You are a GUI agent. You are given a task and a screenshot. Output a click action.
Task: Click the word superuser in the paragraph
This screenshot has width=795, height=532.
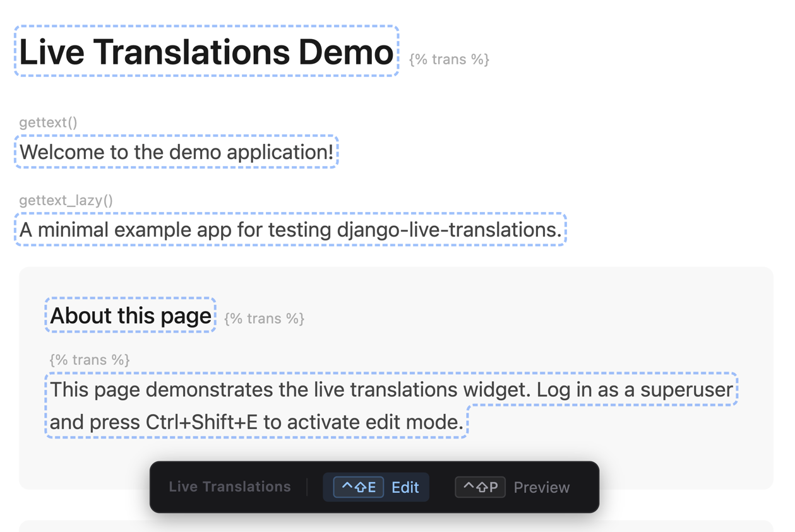pyautogui.click(x=686, y=389)
